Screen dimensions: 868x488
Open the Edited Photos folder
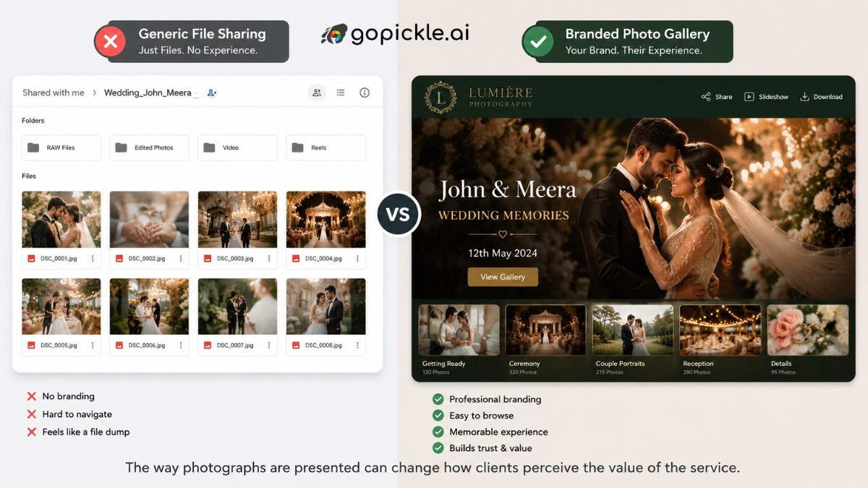[x=149, y=147]
